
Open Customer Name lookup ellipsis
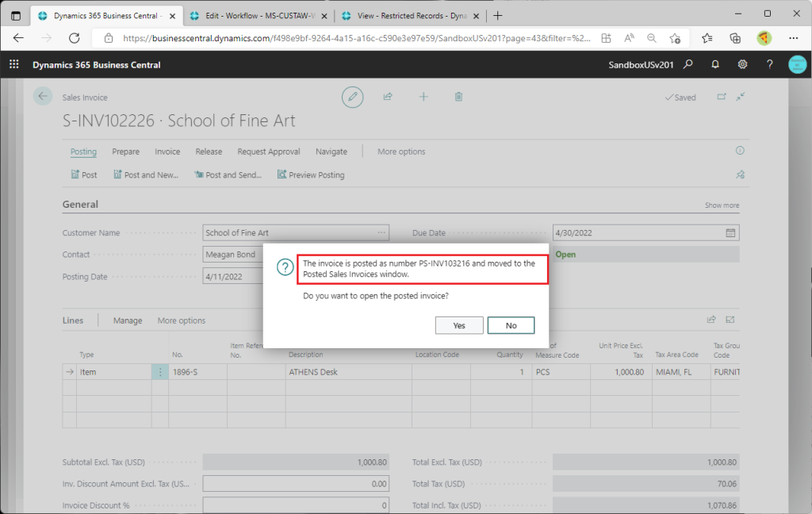tap(381, 232)
